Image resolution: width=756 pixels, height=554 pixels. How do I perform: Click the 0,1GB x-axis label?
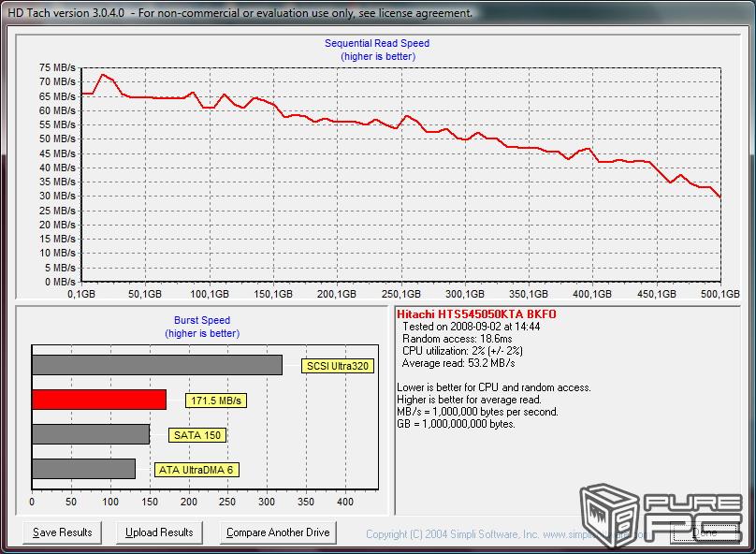click(x=81, y=294)
